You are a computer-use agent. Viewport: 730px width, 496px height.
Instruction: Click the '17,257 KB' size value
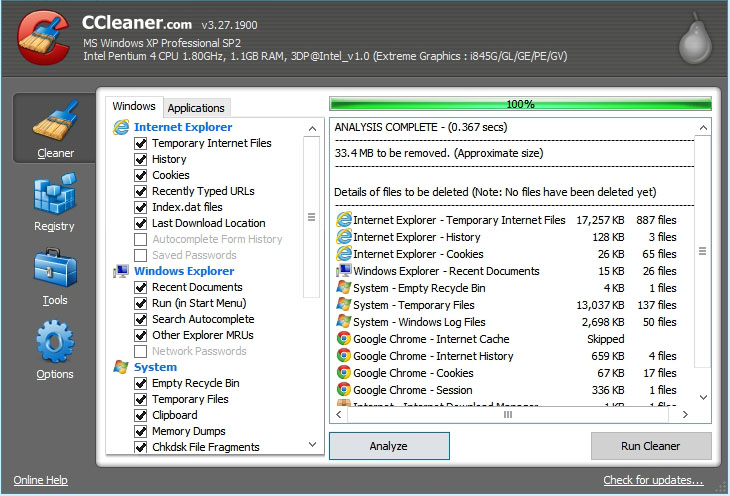point(600,220)
